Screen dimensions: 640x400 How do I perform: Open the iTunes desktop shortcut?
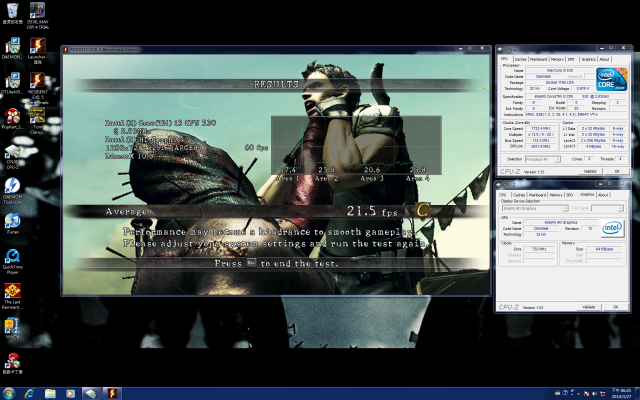[12, 223]
